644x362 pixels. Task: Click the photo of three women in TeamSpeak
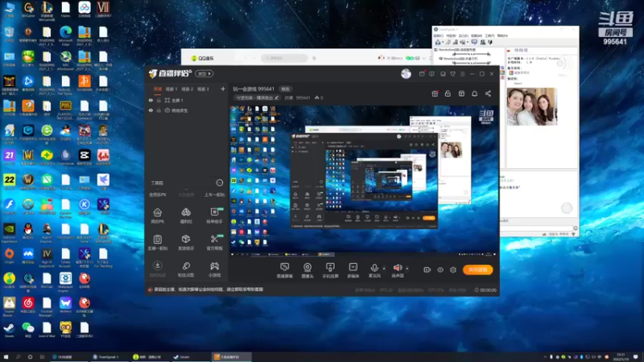(531, 107)
